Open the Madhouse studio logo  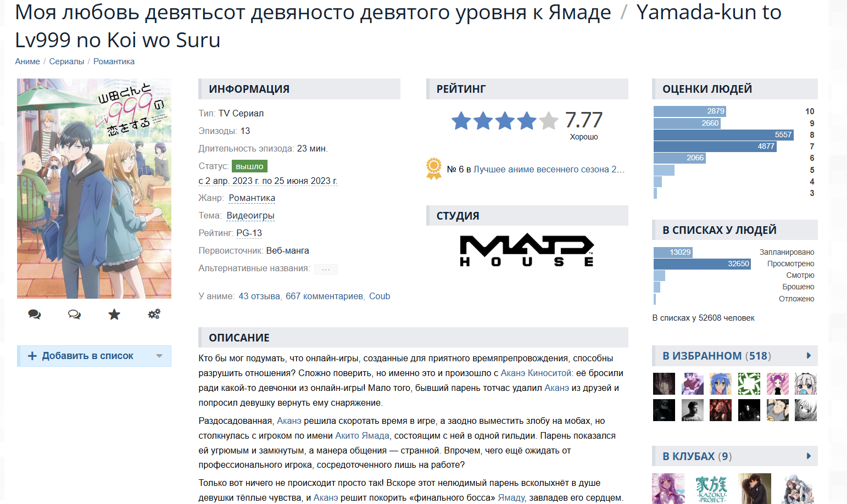pyautogui.click(x=527, y=250)
